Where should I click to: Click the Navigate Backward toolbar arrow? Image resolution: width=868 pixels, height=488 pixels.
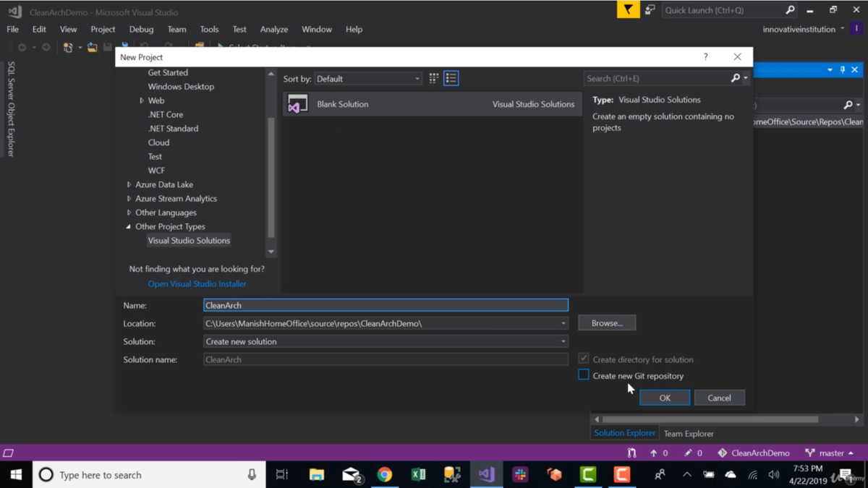(x=22, y=47)
